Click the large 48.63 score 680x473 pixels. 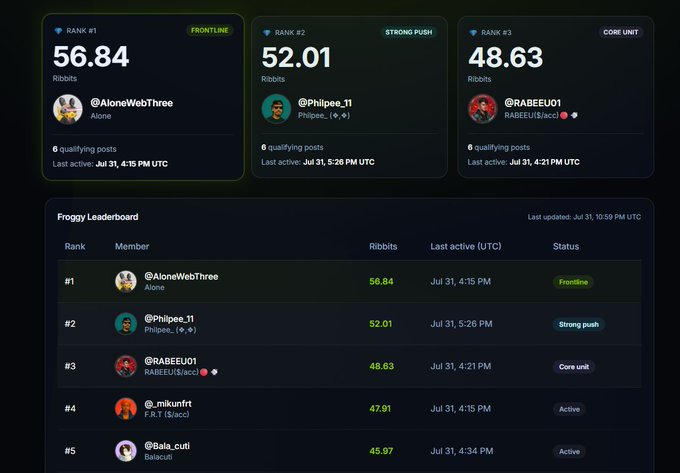[506, 57]
